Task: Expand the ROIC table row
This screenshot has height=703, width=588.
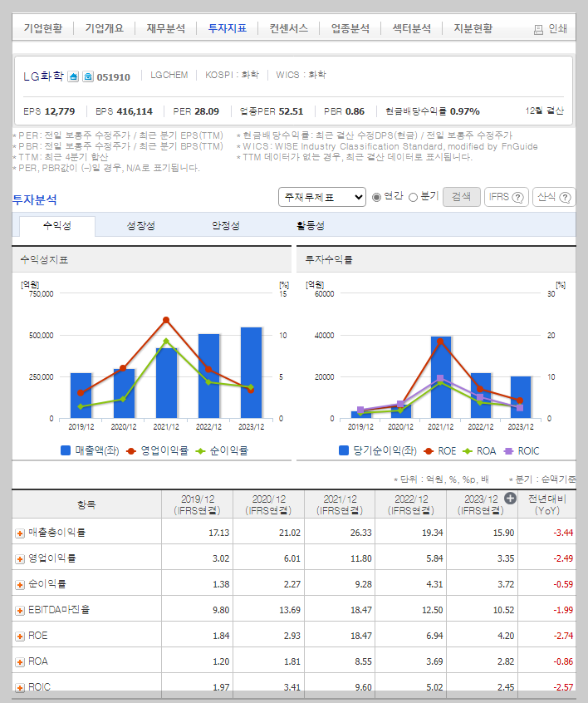Action: pos(20,687)
